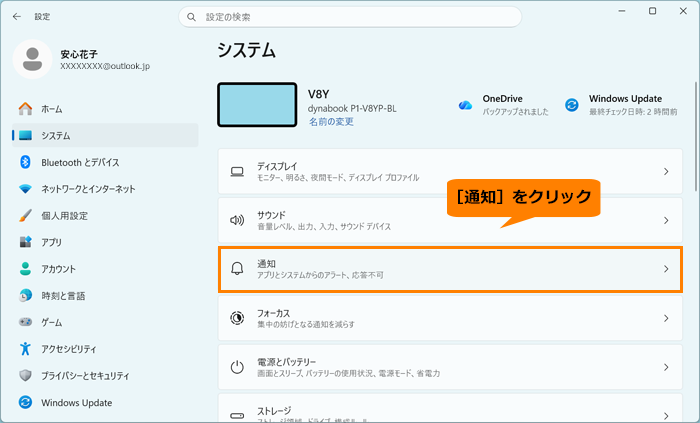
Task: Click the Apps icon in sidebar
Action: (x=25, y=242)
